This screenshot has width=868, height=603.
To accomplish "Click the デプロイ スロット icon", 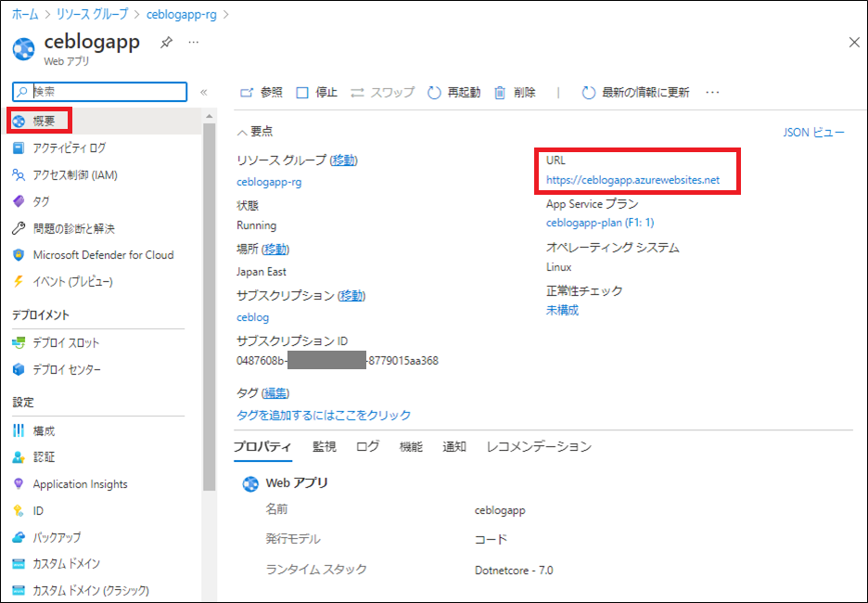I will (x=19, y=342).
